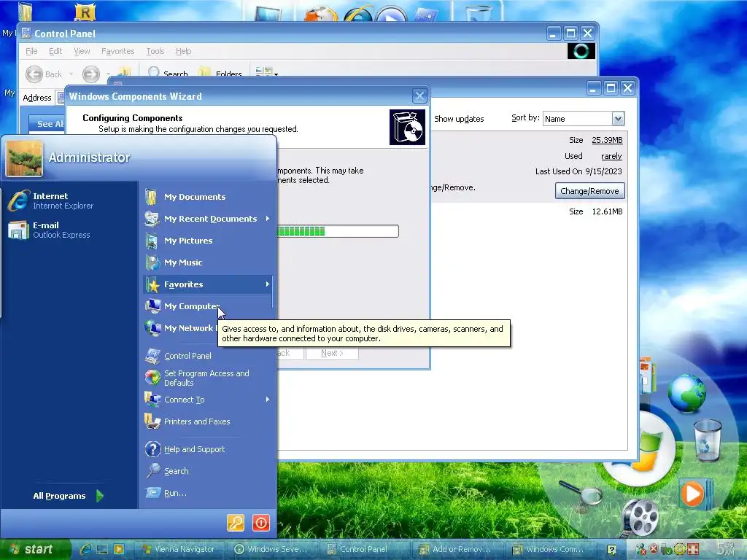Click Back button in Control Panel toolbar
The height and width of the screenshot is (560, 747).
pos(44,74)
